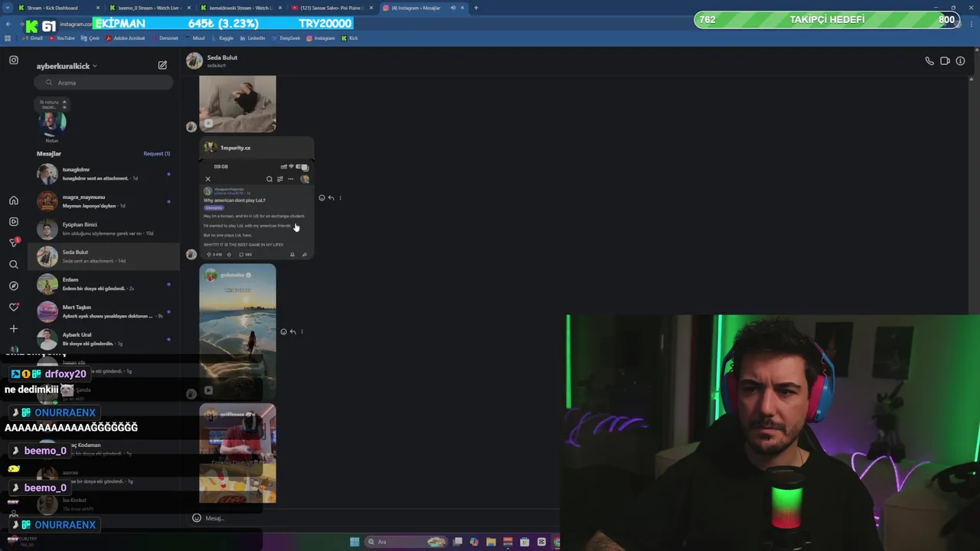Open tunagkdmr conversation

coord(104,174)
